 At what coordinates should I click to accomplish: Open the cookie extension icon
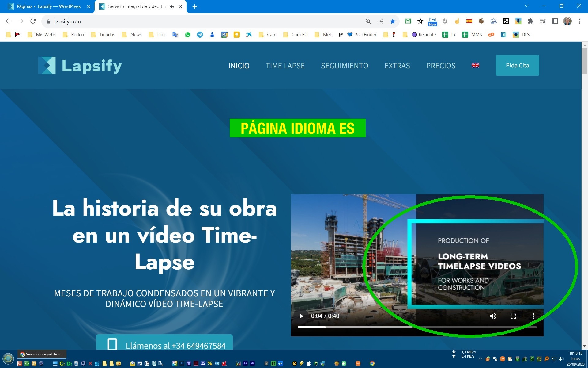point(481,21)
